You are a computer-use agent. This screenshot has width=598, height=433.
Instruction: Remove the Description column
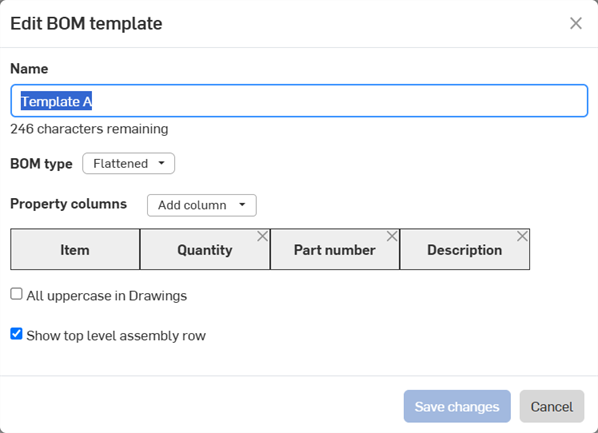click(x=522, y=237)
